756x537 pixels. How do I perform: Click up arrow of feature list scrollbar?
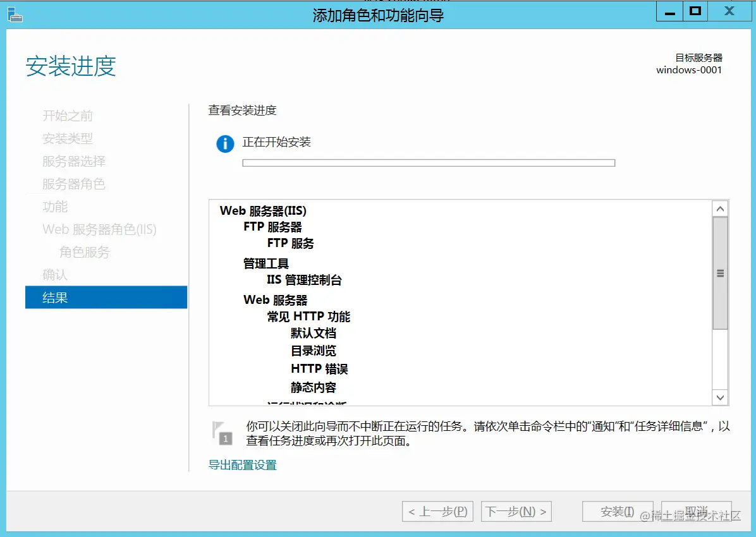[720, 208]
